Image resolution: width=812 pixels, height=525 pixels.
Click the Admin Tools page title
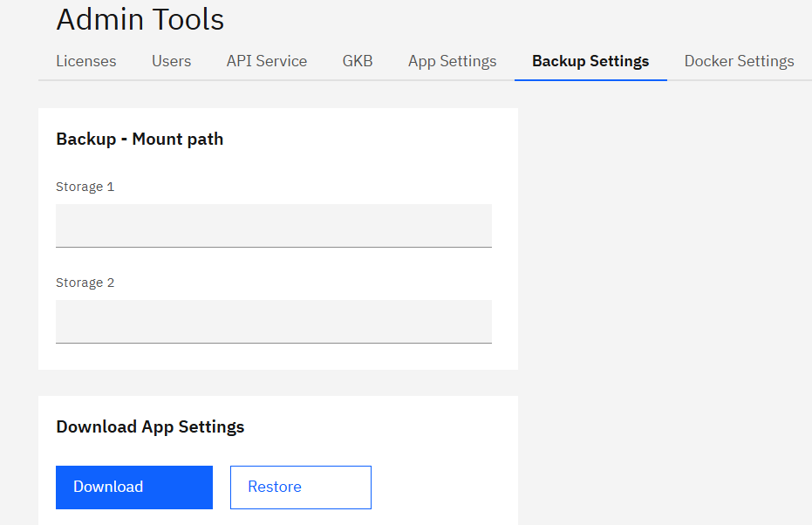tap(140, 19)
